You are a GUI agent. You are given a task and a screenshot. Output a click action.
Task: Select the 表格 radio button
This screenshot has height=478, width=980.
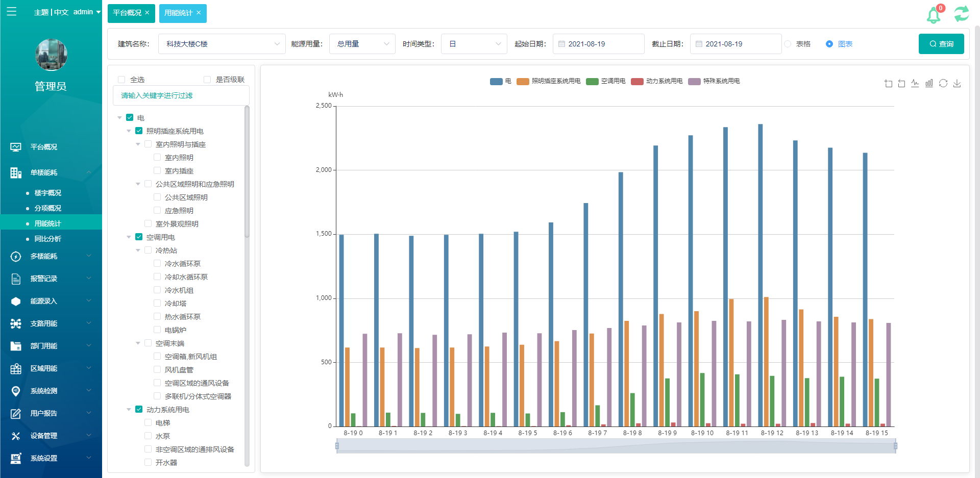[788, 44]
